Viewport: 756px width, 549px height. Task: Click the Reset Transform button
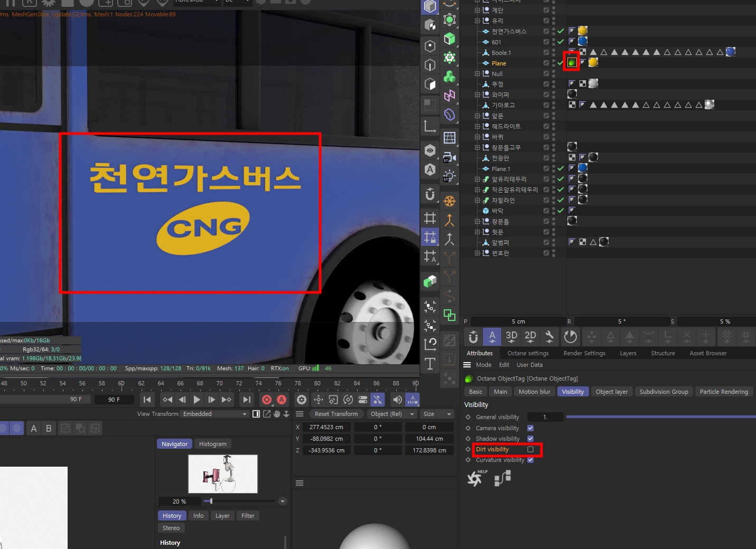336,414
